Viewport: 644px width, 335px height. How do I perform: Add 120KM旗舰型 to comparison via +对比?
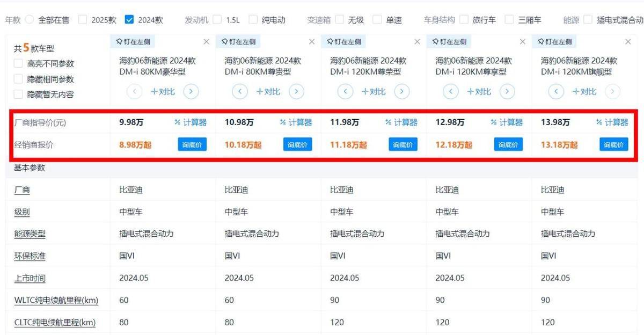tap(584, 92)
